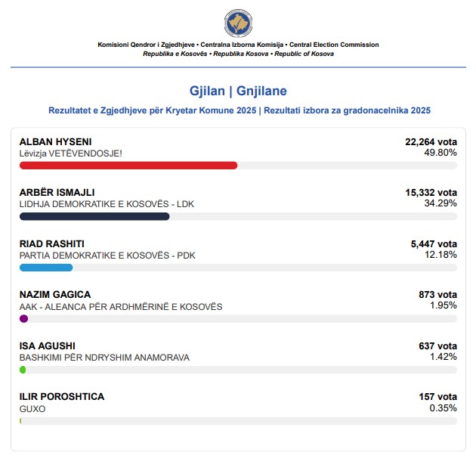Image resolution: width=476 pixels, height=471 pixels.
Task: Click the 15,332 vota count
Action: click(431, 193)
